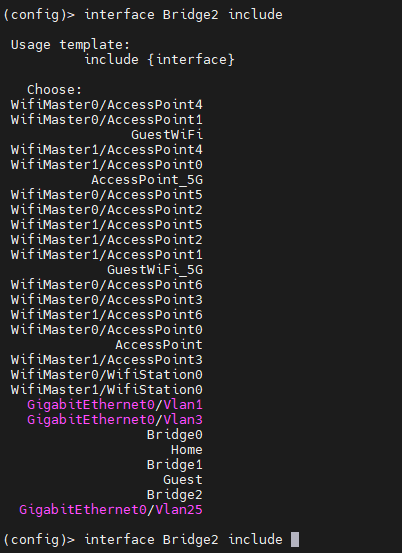Screen dimensions: 402x553
Task: Click the Usage template heading text
Action: [x=71, y=45]
